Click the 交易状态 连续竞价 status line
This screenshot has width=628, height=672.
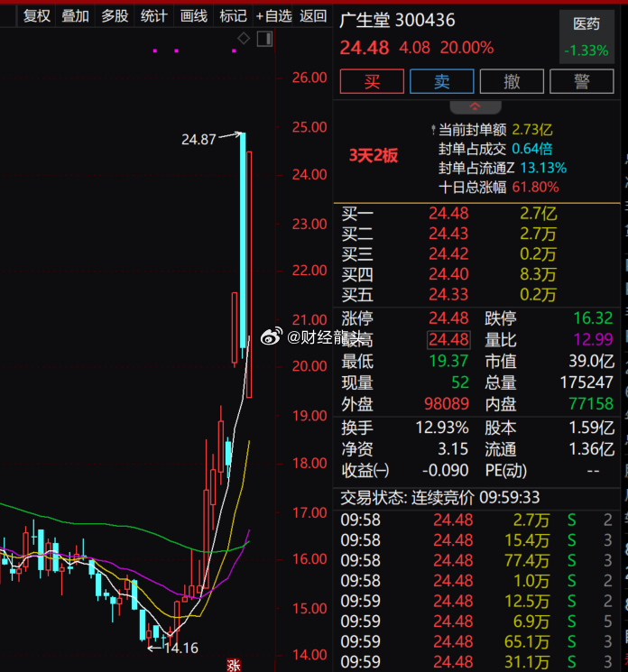[439, 498]
